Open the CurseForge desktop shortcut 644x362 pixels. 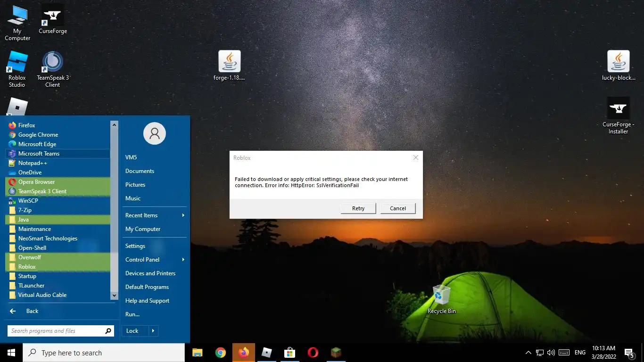(53, 19)
